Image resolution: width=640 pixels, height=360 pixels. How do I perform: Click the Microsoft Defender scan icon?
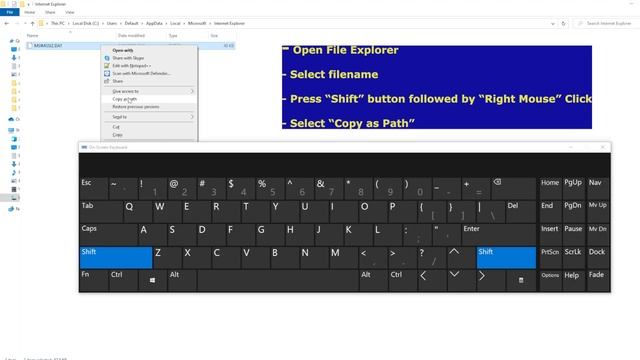pyautogui.click(x=107, y=73)
